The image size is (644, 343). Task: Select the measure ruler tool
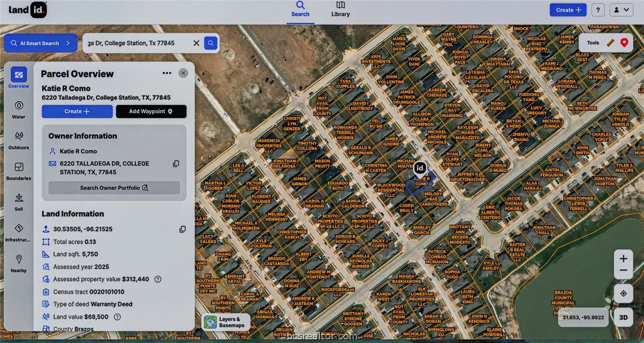click(611, 43)
